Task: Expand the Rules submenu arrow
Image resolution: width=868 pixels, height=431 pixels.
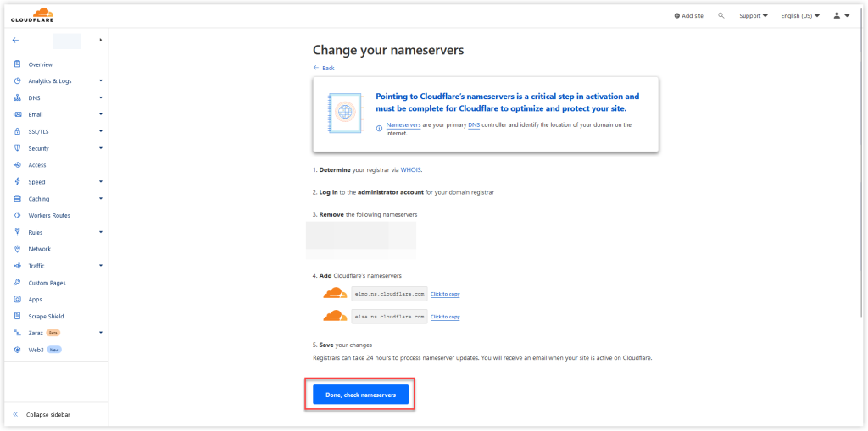Action: tap(101, 232)
